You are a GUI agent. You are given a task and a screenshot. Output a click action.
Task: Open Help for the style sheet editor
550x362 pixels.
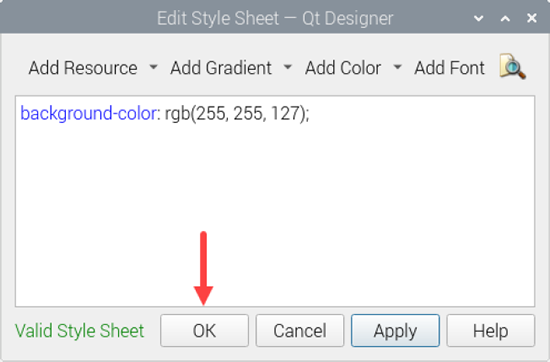tap(491, 330)
